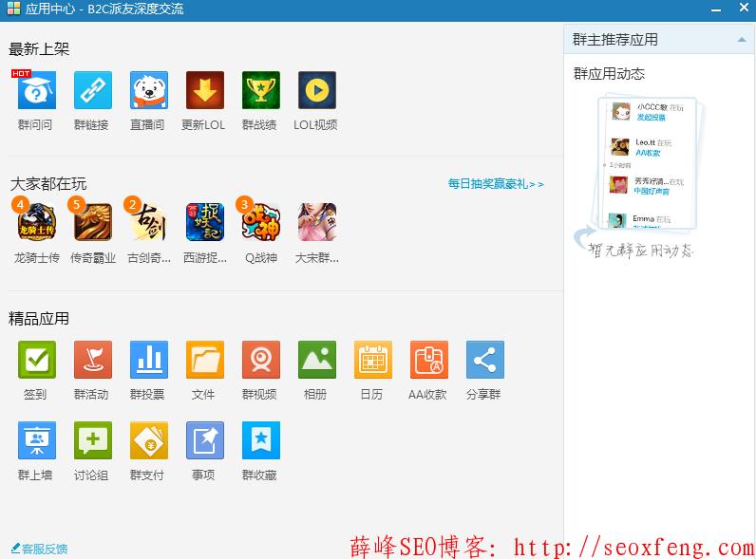Open the 群收藏 bookmark star app
The width and height of the screenshot is (756, 559).
[x=261, y=440]
